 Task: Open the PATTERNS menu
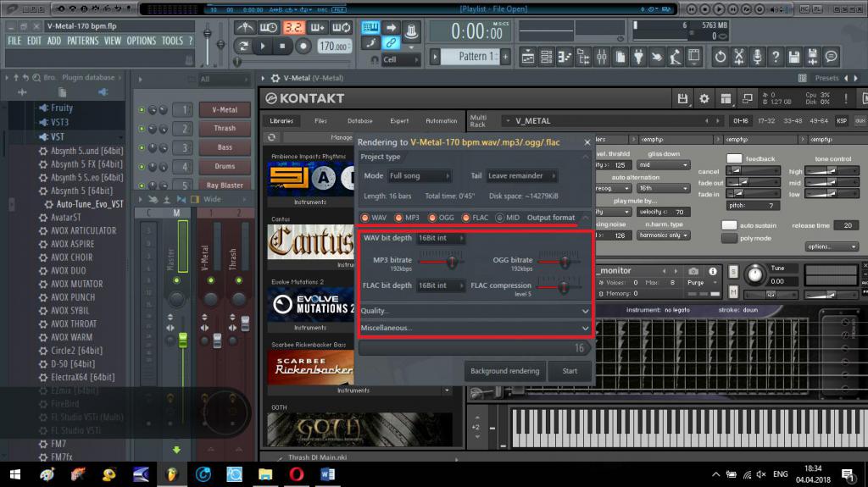[82, 41]
